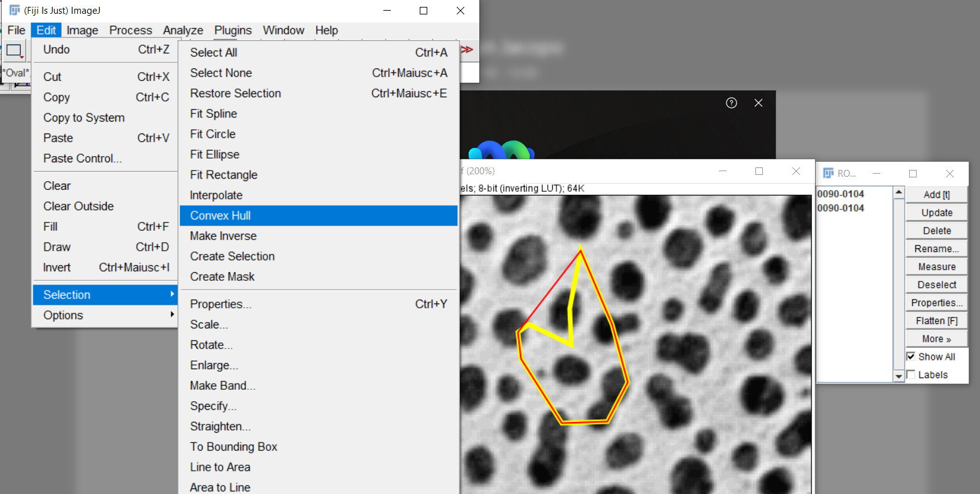
Task: Choose Fit Ellipse from the submenu
Action: 214,154
